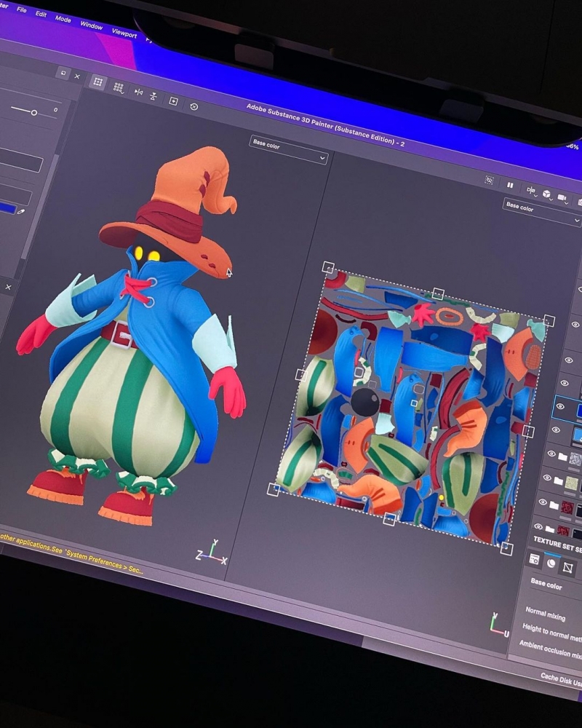Click the eyedropper color picker icon
Image resolution: width=582 pixels, height=728 pixels.
tap(20, 211)
